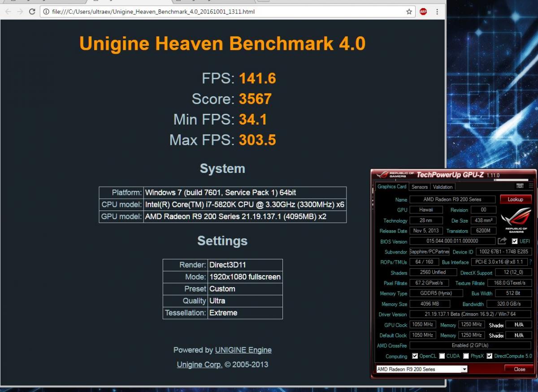538x392 pixels.
Task: Click the Lookup button in GPU-Z
Action: 516,199
